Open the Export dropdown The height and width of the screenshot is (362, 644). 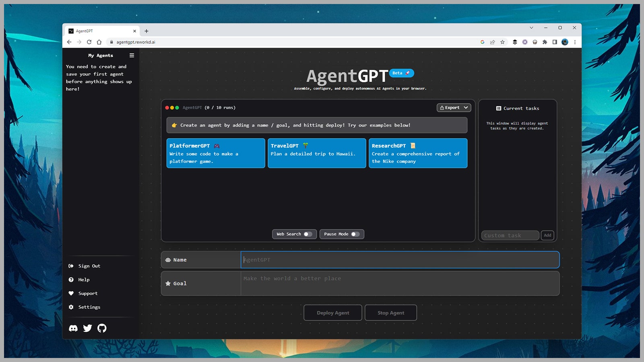tap(454, 108)
